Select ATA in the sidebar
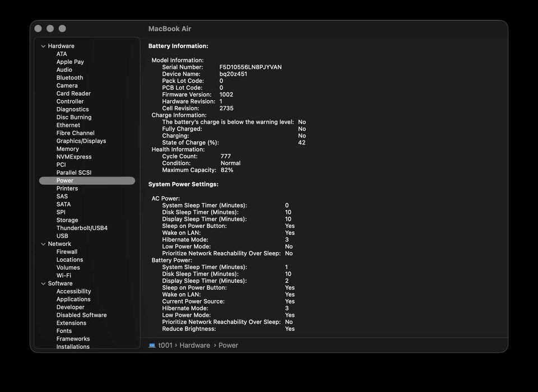The height and width of the screenshot is (392, 538). (62, 54)
